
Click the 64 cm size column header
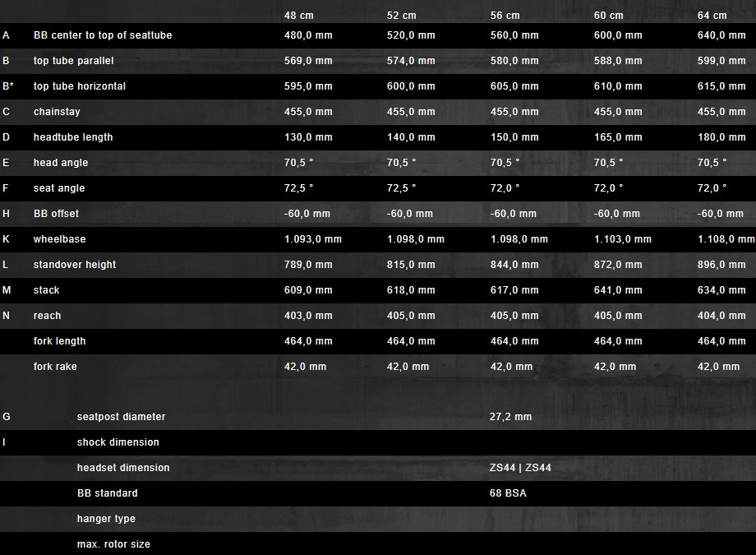(x=712, y=16)
